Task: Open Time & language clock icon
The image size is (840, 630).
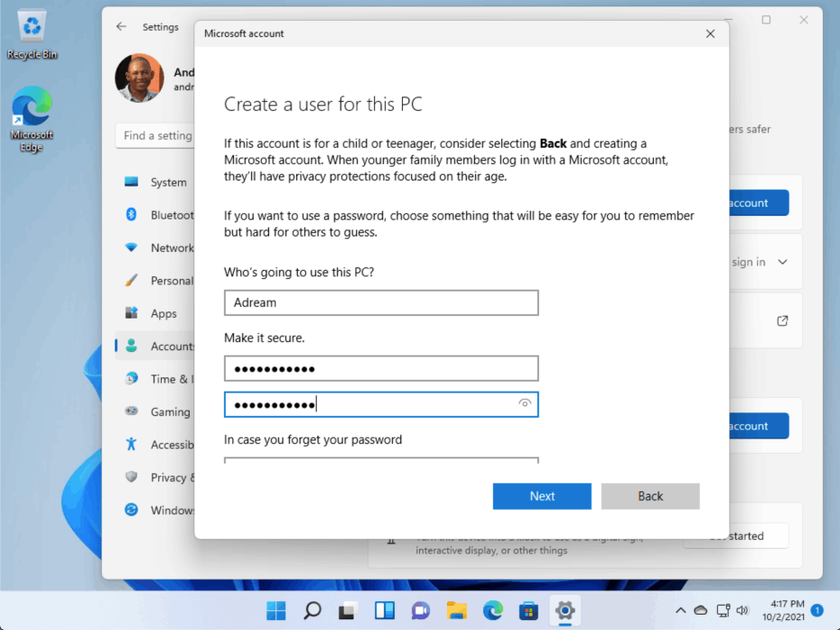Action: (131, 379)
